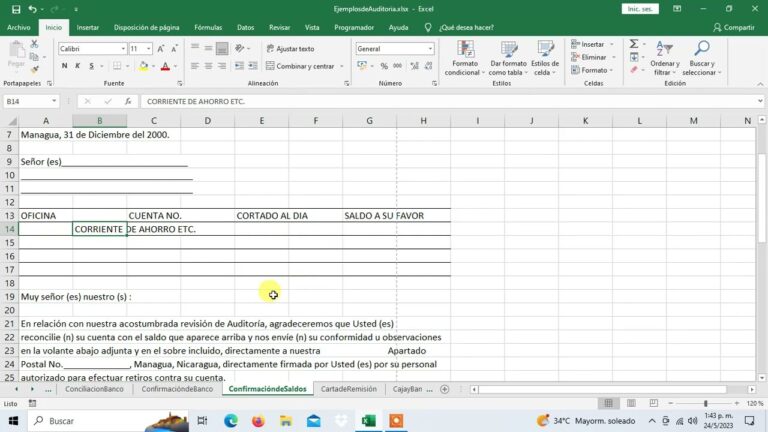The width and height of the screenshot is (768, 432).
Task: Click the red font color swatch
Action: coord(165,66)
